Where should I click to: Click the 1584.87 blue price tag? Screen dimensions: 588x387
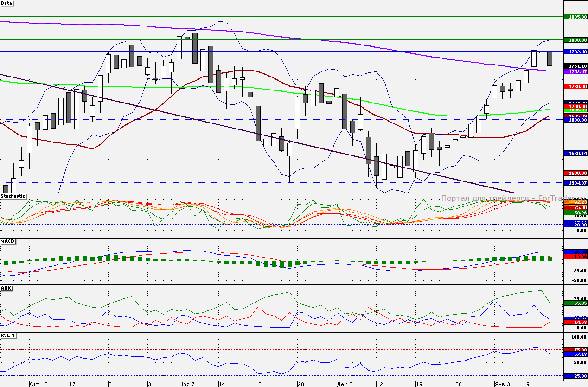click(x=575, y=183)
